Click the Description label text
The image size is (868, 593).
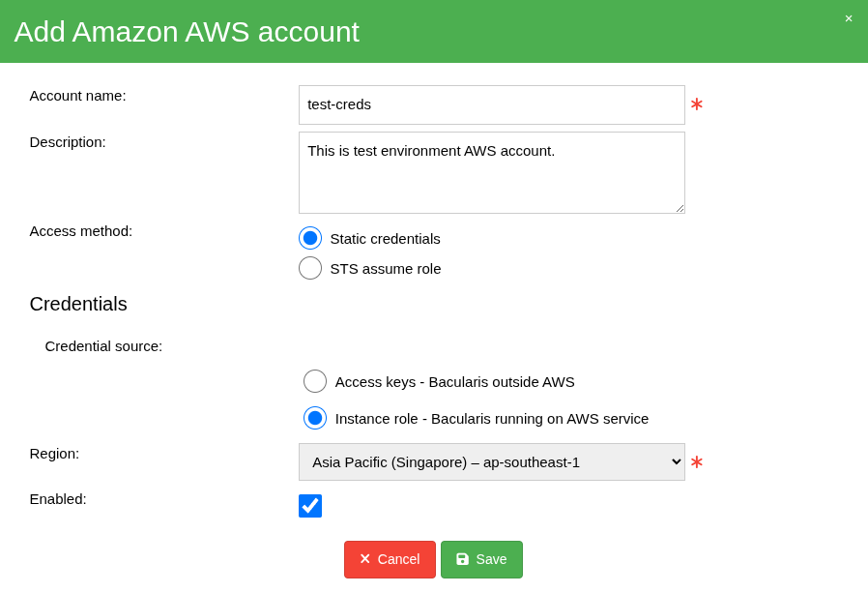click(x=68, y=142)
